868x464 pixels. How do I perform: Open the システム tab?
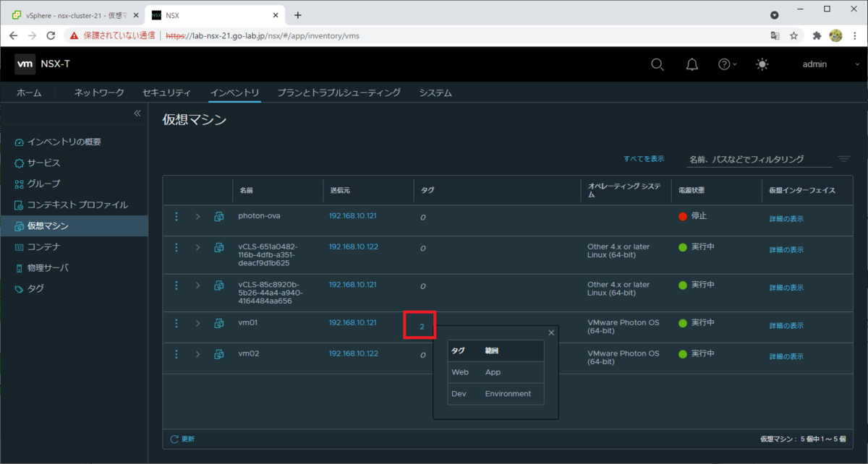435,93
